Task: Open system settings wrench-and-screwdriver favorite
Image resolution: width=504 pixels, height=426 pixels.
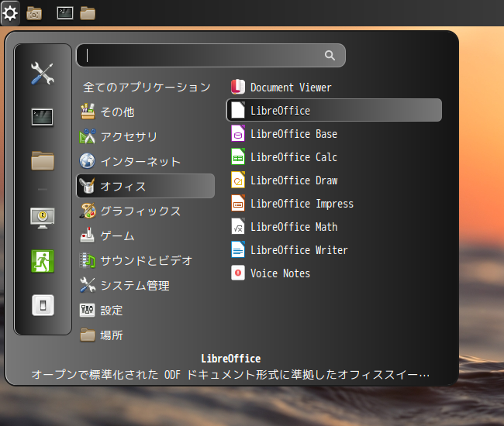Action: click(x=43, y=73)
